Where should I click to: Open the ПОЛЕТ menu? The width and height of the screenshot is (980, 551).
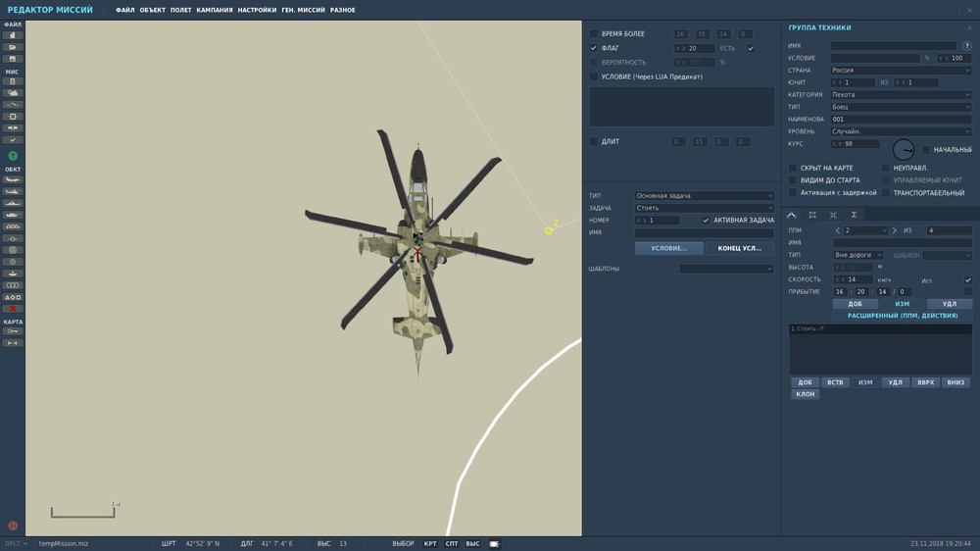(181, 10)
